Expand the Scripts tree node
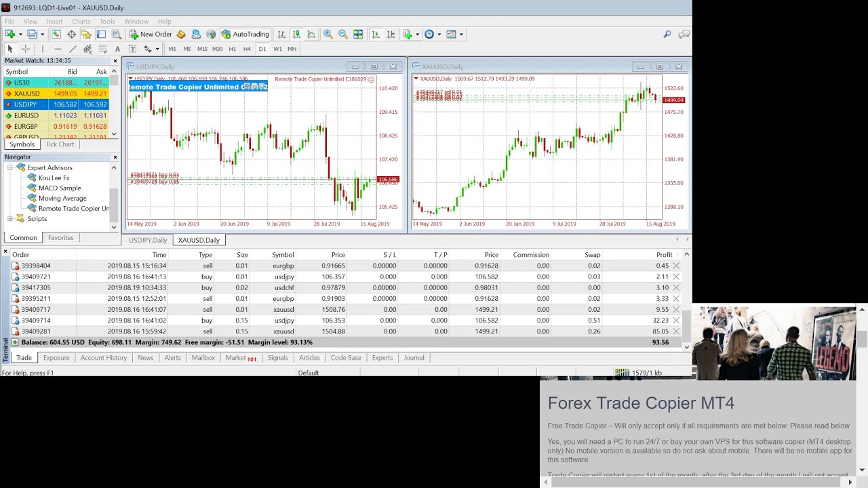The image size is (868, 488). [10, 218]
